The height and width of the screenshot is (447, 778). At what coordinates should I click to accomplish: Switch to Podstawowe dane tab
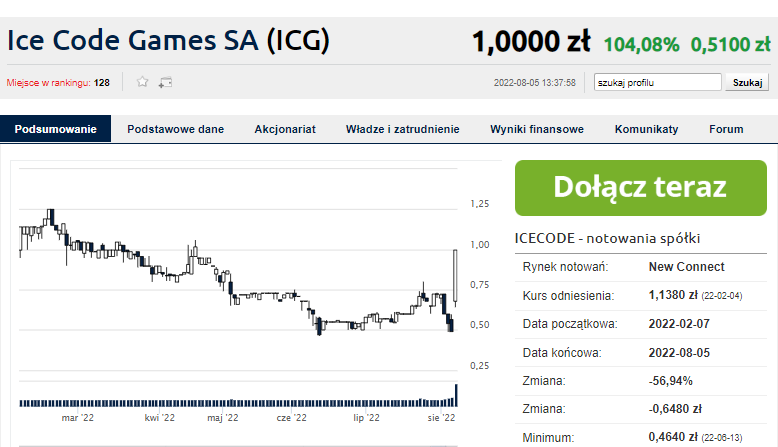pyautogui.click(x=176, y=129)
